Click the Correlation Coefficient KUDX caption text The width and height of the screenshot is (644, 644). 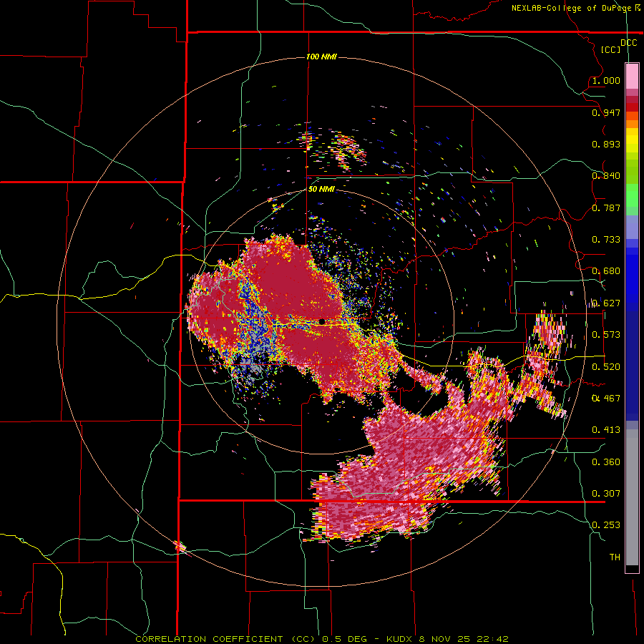coord(322,639)
